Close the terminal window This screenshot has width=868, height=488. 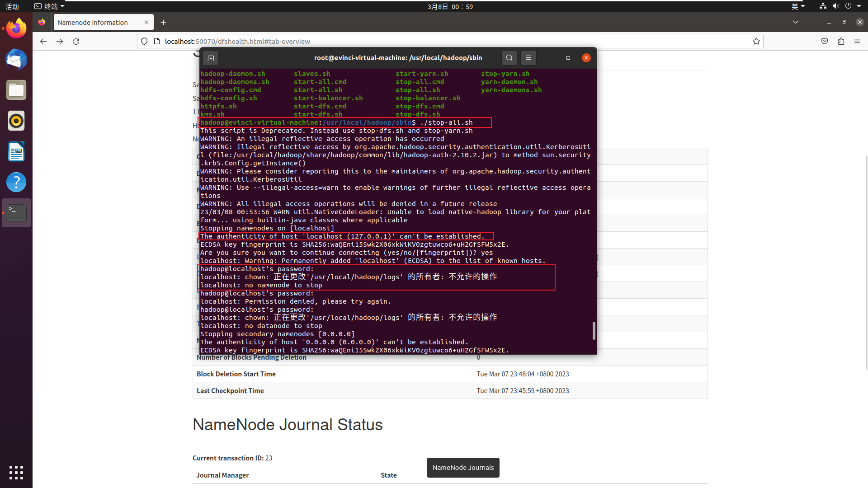pos(586,58)
